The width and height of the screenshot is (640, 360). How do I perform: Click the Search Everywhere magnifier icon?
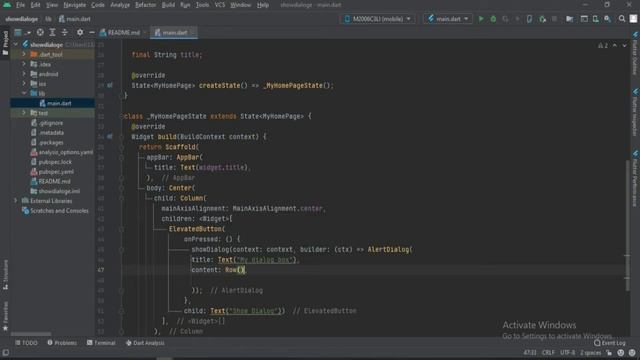622,19
